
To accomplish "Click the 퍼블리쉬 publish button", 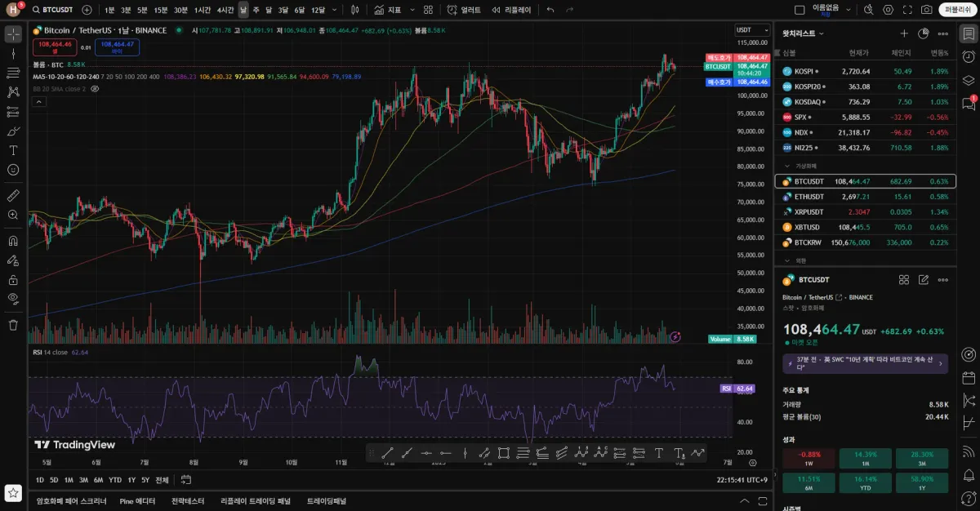I will (957, 10).
